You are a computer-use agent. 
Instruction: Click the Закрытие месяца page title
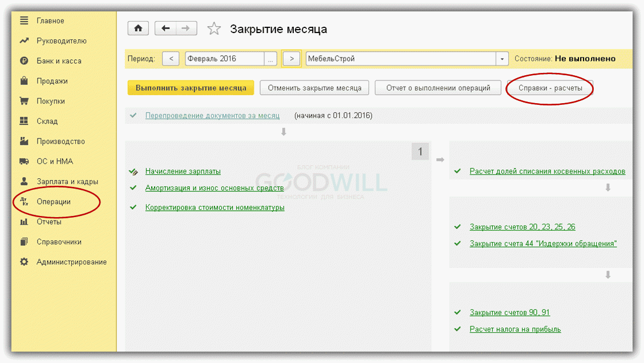[278, 29]
